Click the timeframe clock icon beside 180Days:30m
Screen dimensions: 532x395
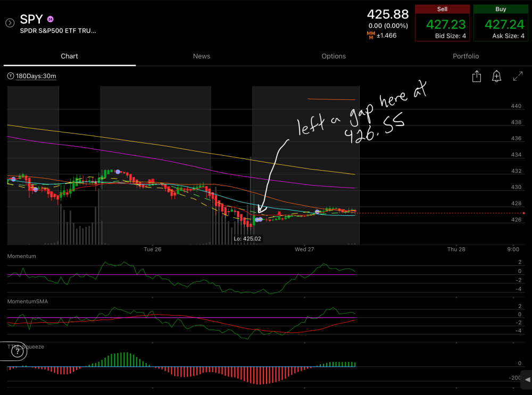tap(11, 76)
